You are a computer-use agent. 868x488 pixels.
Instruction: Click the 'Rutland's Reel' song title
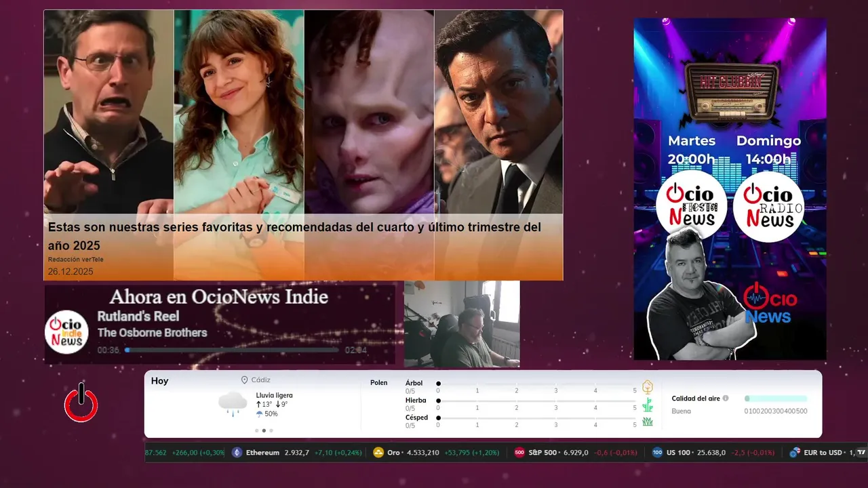[x=138, y=317]
